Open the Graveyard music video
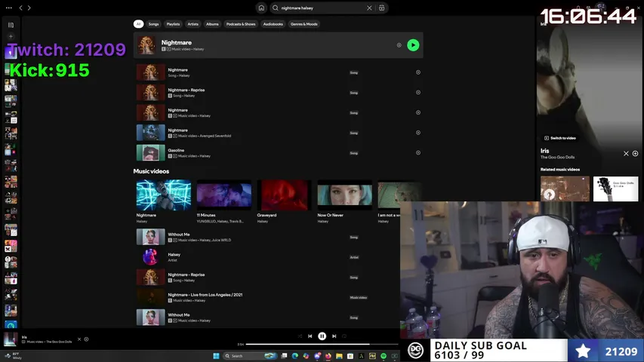This screenshot has width=644, height=362. point(284,195)
